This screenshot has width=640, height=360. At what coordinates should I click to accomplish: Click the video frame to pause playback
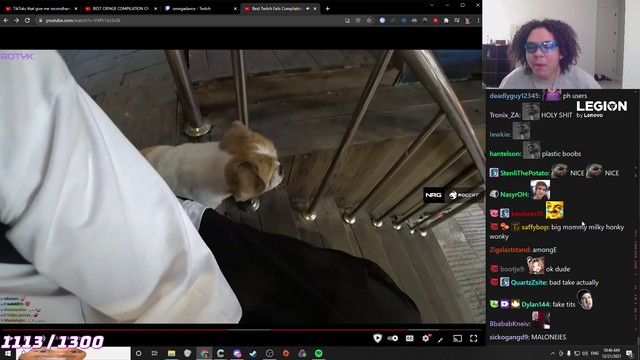coord(241,187)
